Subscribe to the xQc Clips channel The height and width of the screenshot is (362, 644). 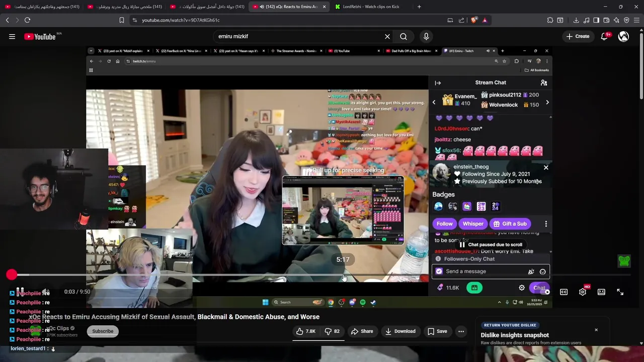coord(103,331)
